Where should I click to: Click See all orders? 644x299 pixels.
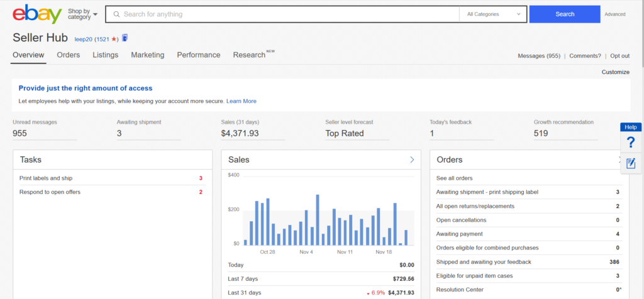point(454,178)
